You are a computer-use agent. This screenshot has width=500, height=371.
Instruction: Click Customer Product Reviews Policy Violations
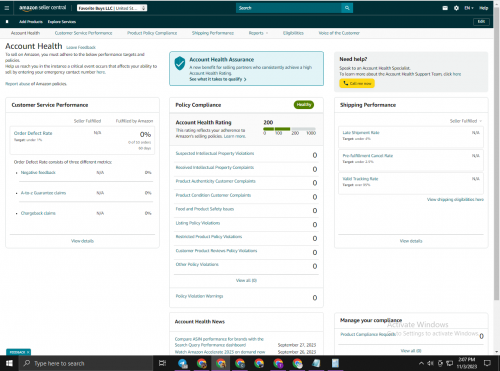(216, 251)
